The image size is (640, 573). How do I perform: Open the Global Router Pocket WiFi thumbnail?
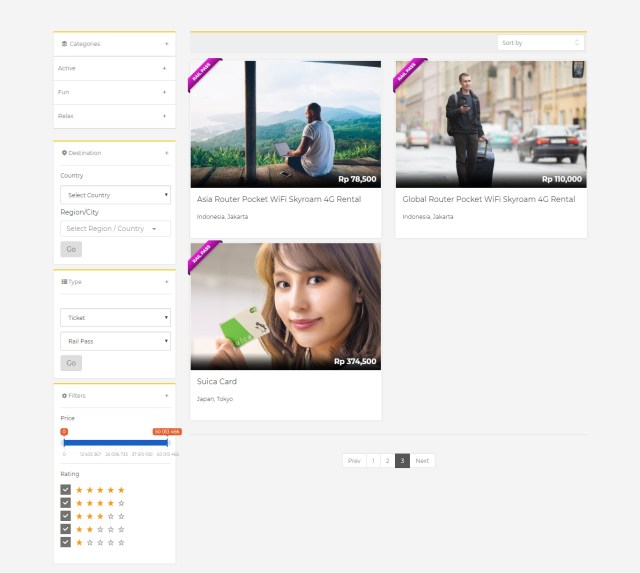point(490,124)
